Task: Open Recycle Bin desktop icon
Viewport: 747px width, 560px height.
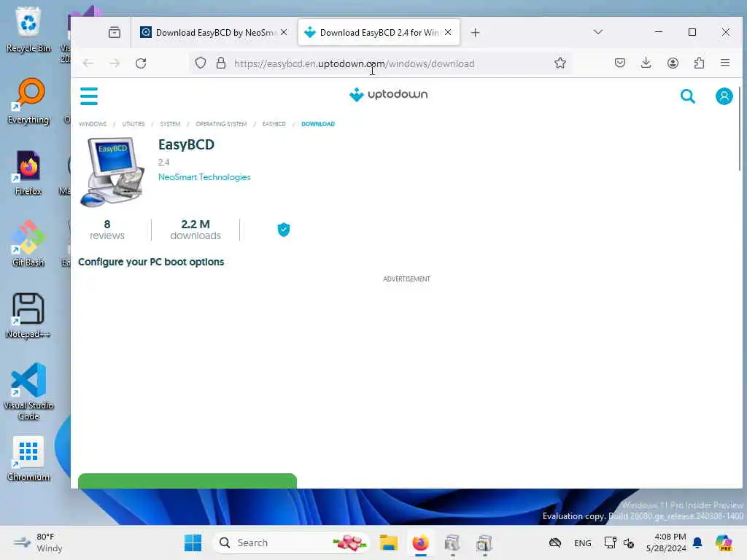Action: 28,29
